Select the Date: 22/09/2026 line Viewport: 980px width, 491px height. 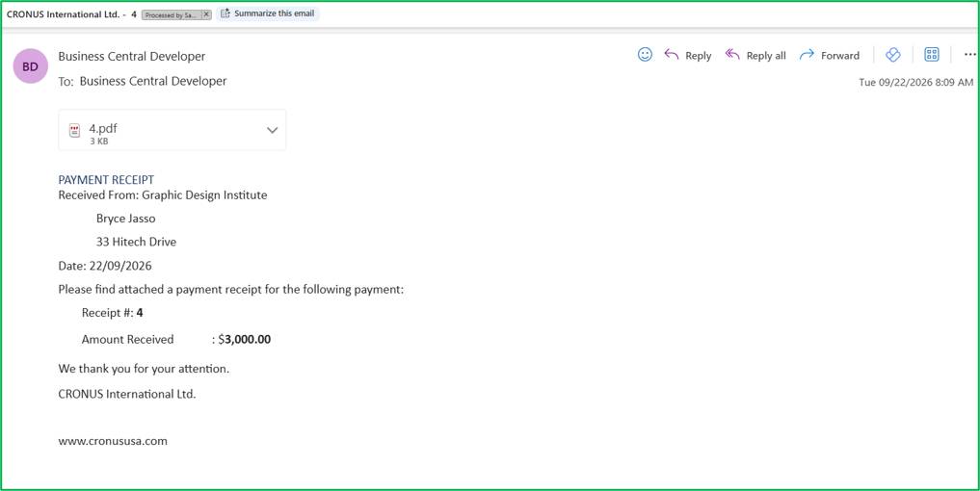coord(105,266)
